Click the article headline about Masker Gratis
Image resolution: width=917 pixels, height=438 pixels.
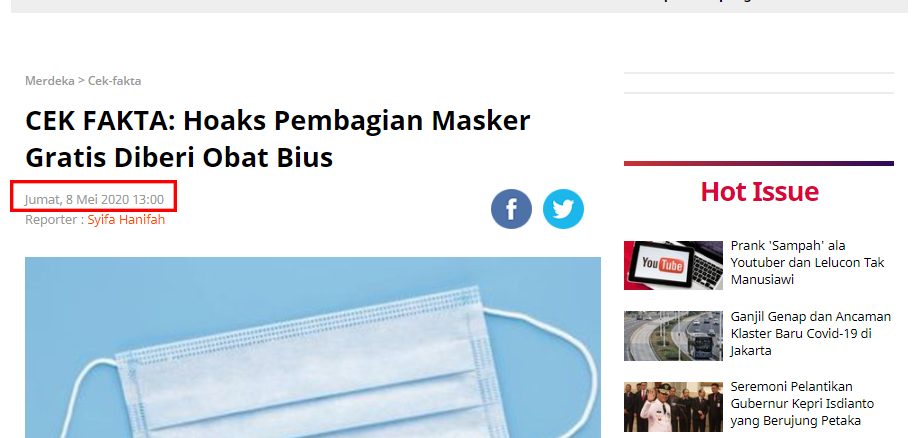click(278, 139)
